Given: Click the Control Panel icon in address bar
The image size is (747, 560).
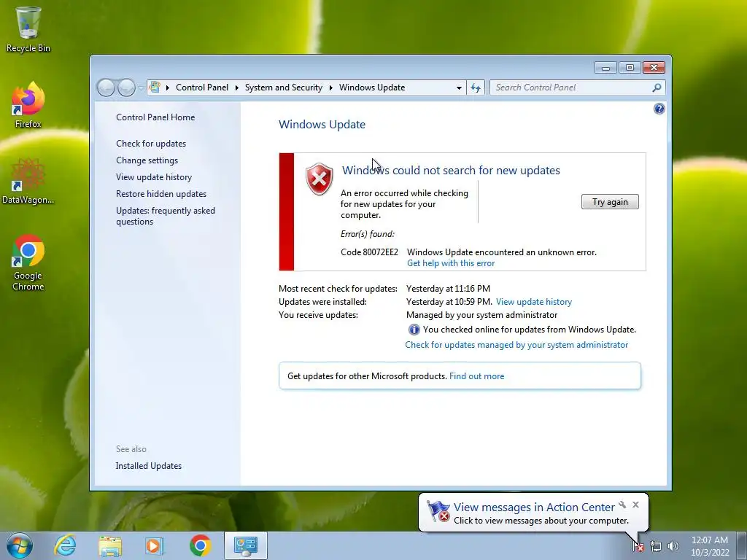Looking at the screenshot, I should pos(155,87).
